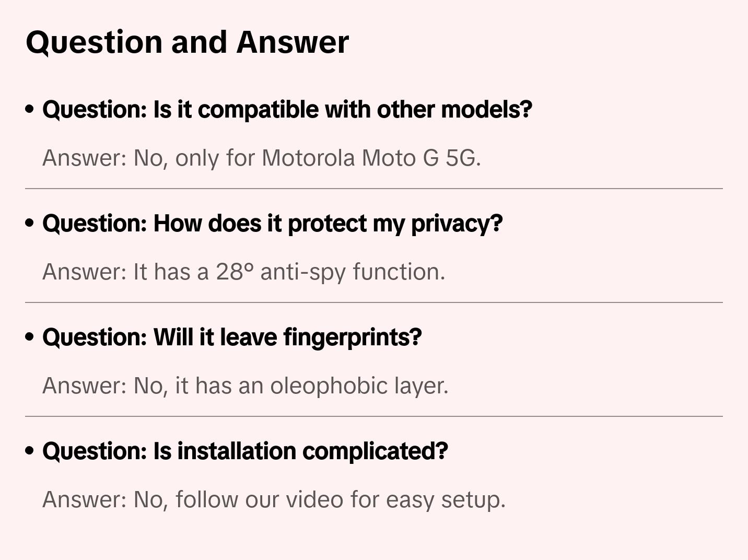Click divider line under anti-spy answer
Viewport: 748px width, 560px height.
click(x=374, y=302)
